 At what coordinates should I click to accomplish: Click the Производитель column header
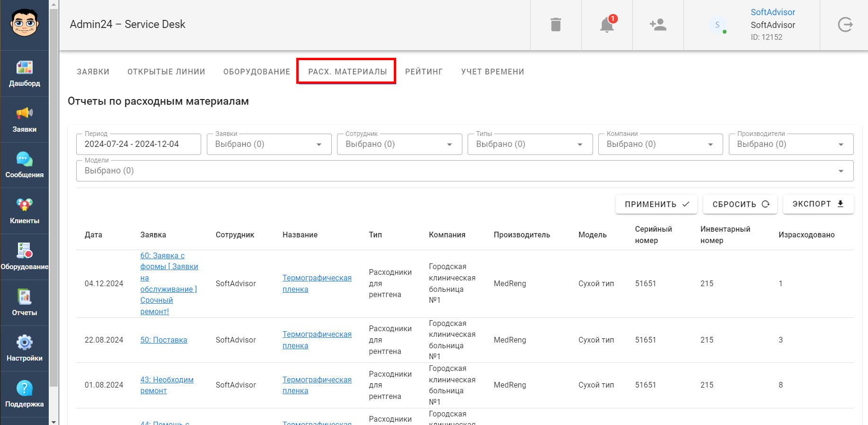tap(522, 235)
